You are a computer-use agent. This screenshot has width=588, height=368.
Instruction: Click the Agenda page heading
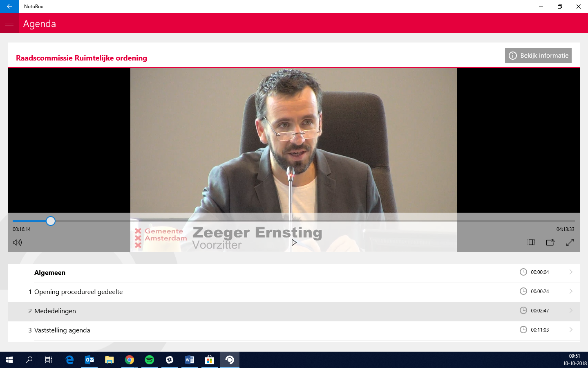40,24
